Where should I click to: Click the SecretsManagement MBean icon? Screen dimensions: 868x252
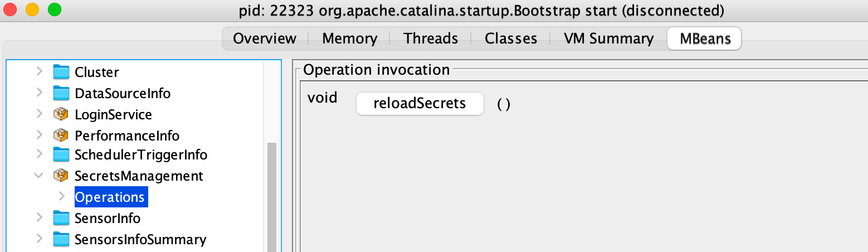pyautogui.click(x=61, y=176)
